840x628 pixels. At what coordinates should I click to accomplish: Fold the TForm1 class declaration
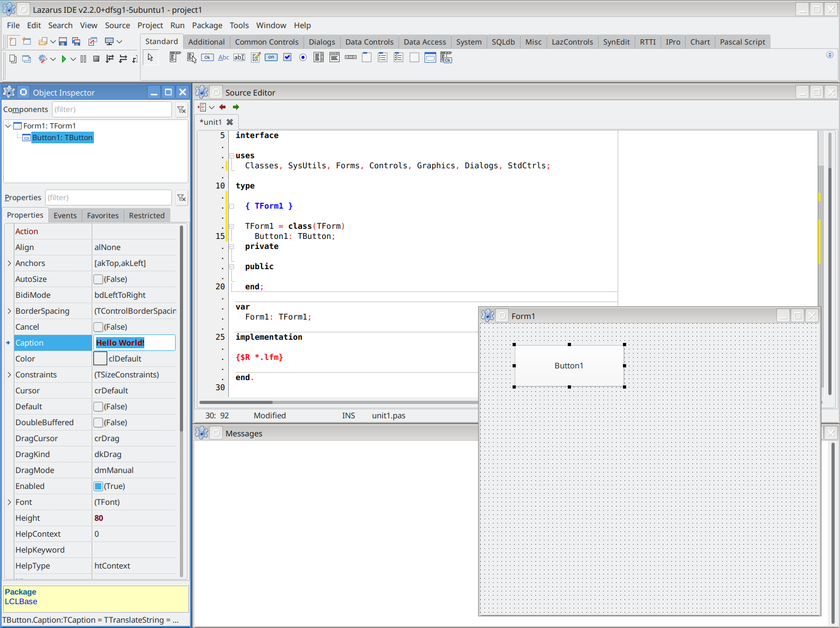pos(231,226)
